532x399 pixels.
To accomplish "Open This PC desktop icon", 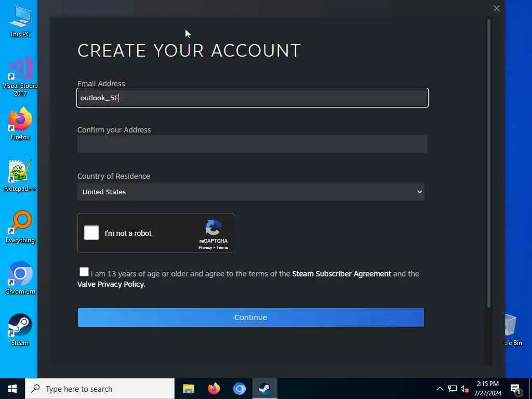I will point(20,21).
